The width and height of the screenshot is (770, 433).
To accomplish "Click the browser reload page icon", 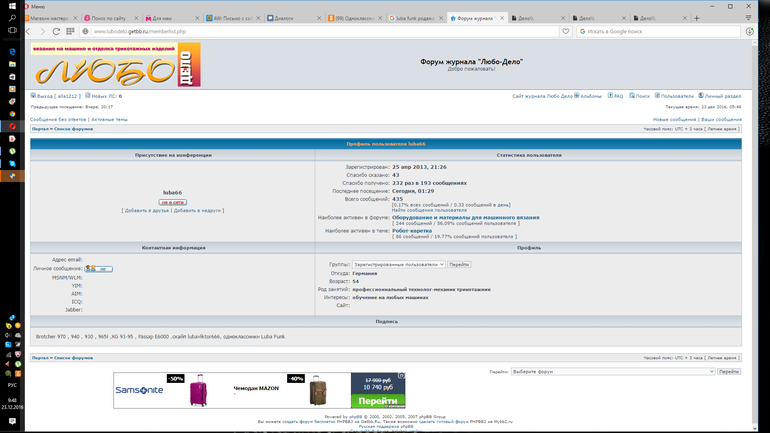I will [57, 31].
